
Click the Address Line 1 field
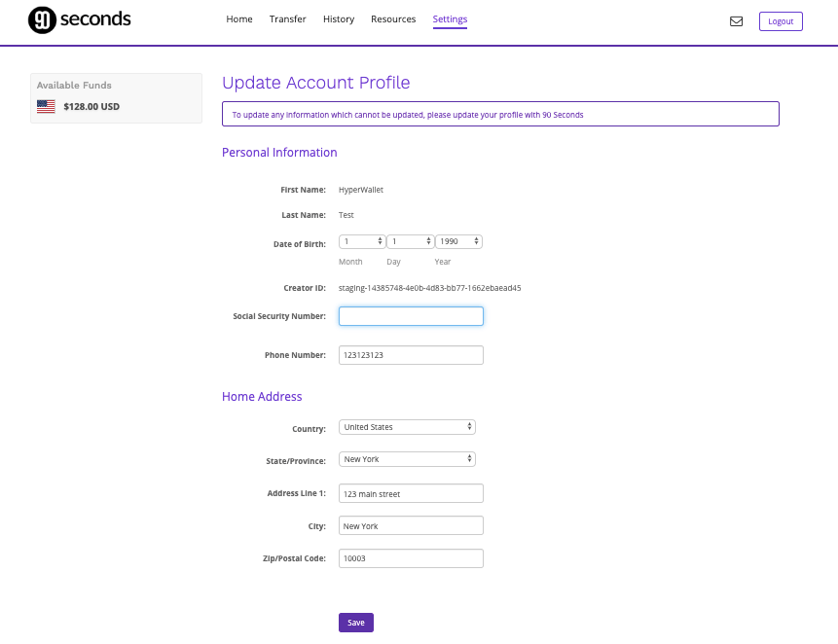pyautogui.click(x=410, y=493)
